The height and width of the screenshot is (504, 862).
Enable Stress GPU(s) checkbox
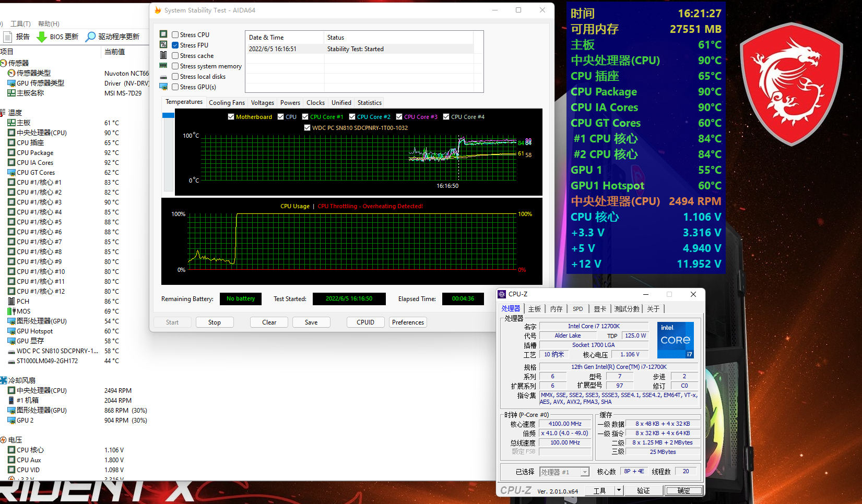pos(175,87)
